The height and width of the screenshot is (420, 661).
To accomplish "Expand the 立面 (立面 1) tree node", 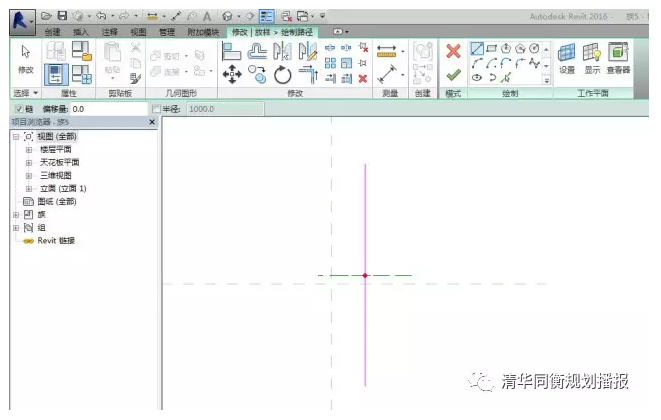I will pos(29,188).
